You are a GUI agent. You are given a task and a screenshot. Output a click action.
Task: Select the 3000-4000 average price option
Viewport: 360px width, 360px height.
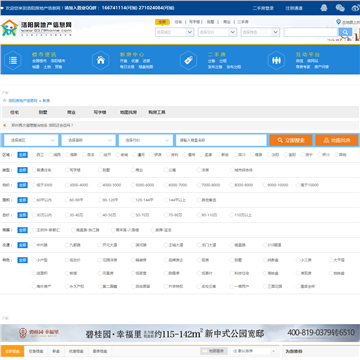click(77, 185)
